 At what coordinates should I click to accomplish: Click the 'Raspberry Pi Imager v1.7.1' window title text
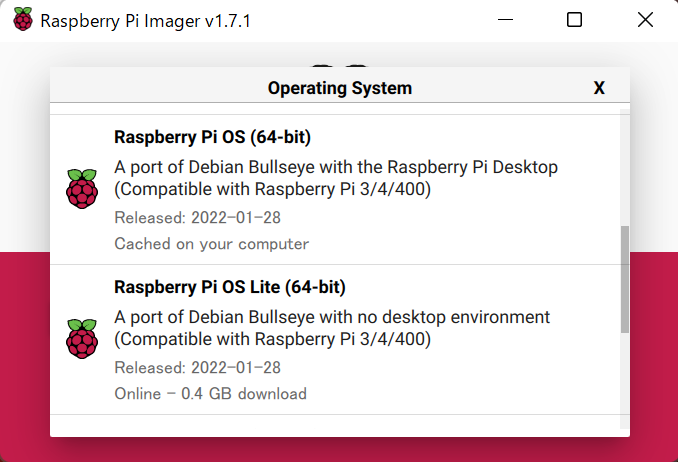pyautogui.click(x=145, y=21)
